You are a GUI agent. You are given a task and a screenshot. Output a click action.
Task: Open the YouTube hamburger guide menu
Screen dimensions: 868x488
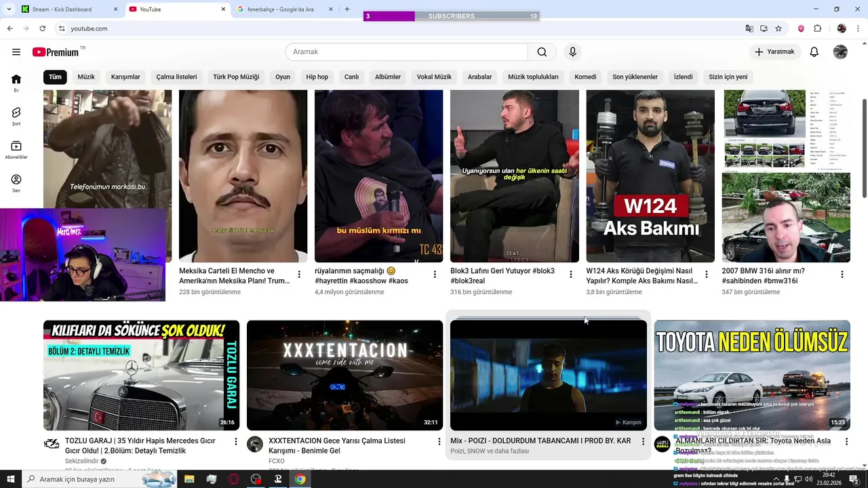pos(16,52)
